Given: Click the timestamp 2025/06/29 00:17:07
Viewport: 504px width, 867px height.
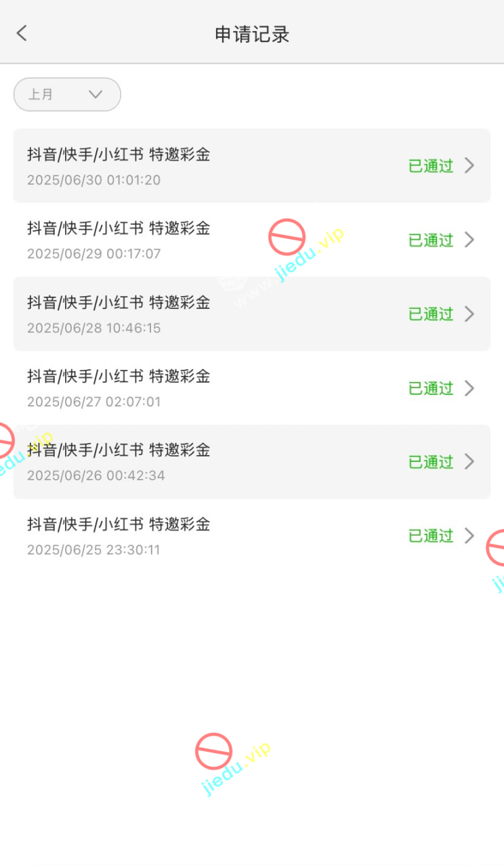Looking at the screenshot, I should point(93,254).
